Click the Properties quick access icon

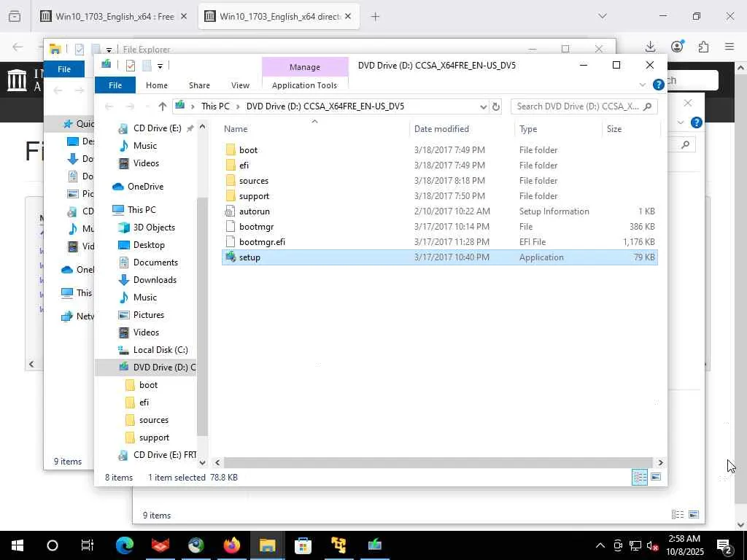pos(130,65)
